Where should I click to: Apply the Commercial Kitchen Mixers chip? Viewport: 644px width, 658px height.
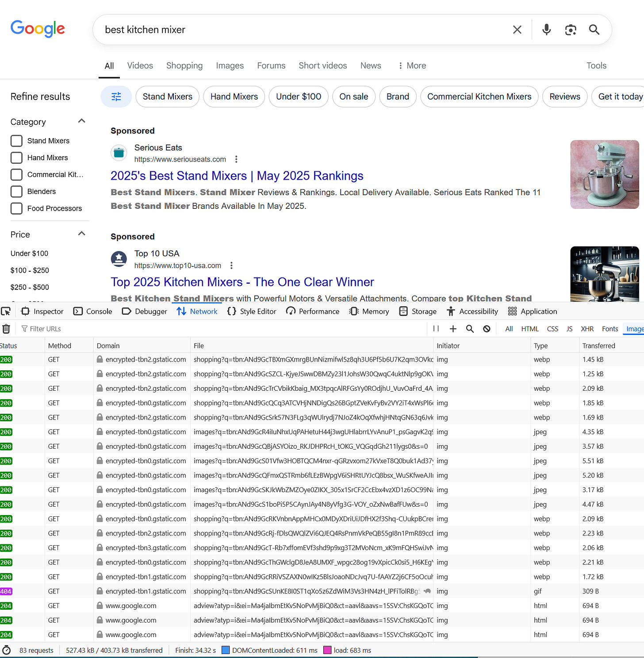click(x=479, y=96)
